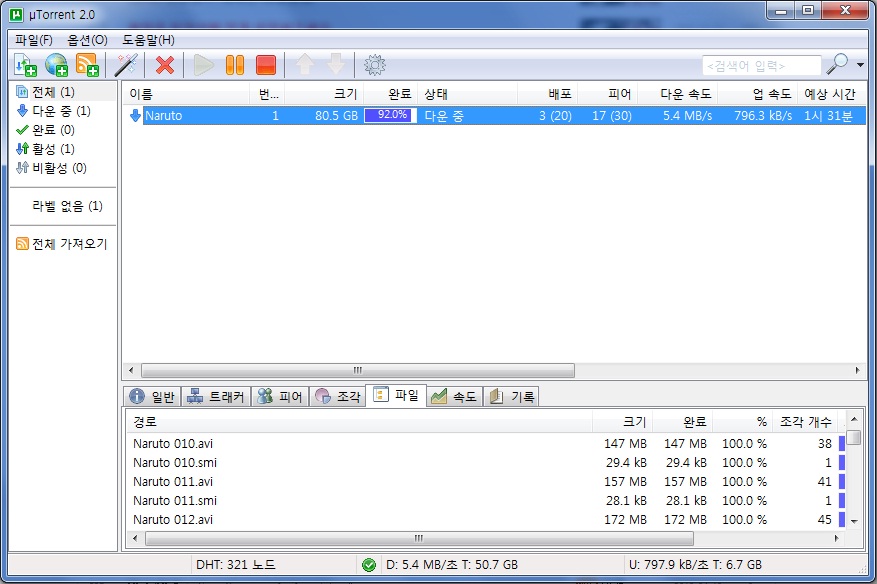Click down arrow of file list scrollbar
877x584 pixels.
point(854,521)
